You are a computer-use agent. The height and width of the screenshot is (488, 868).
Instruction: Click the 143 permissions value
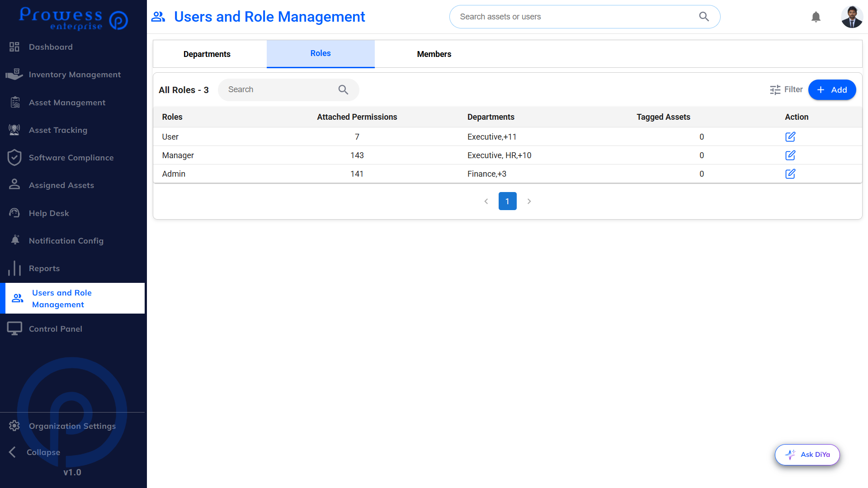point(357,155)
